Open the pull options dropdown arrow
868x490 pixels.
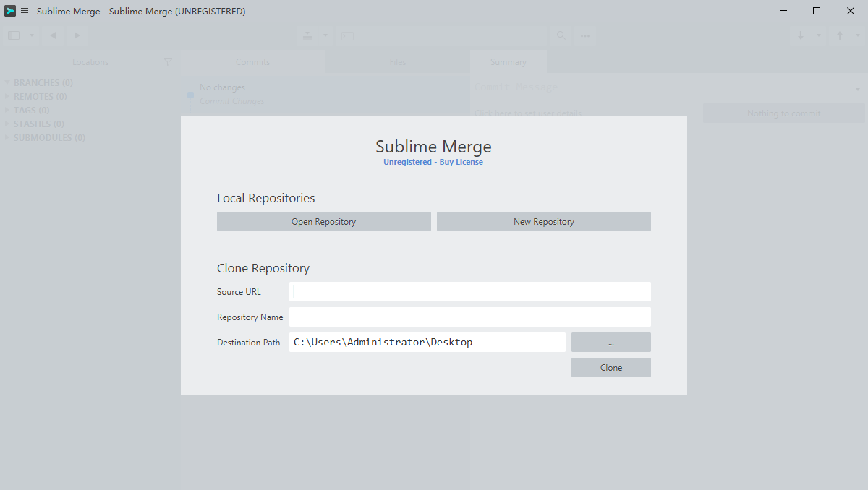pos(819,35)
